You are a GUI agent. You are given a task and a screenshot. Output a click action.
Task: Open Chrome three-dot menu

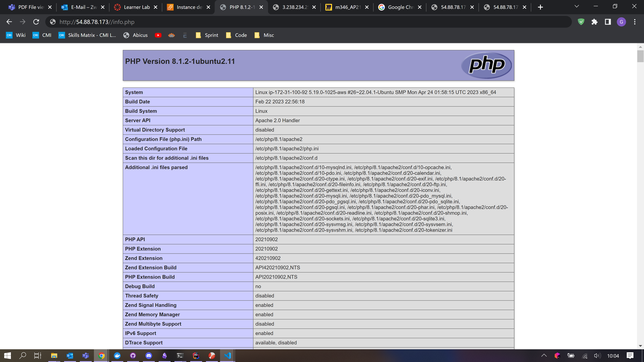coord(634,22)
